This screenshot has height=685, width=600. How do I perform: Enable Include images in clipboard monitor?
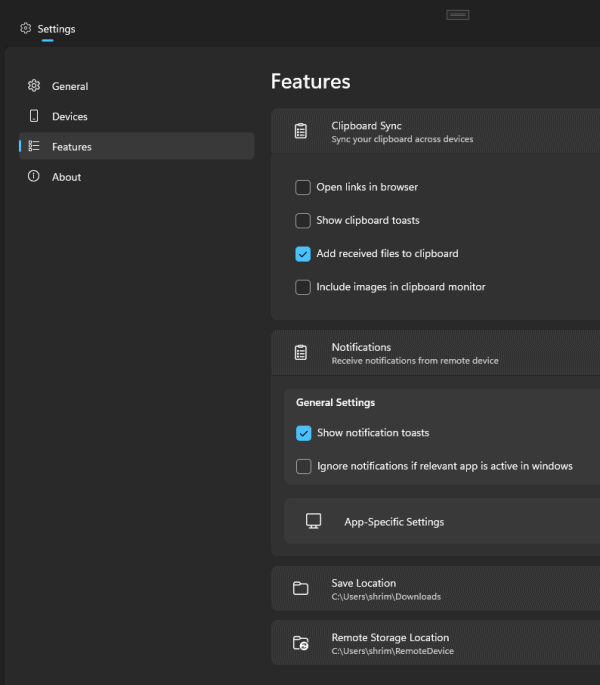pyautogui.click(x=303, y=287)
